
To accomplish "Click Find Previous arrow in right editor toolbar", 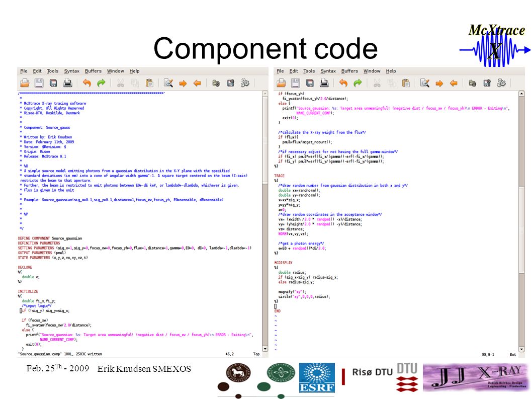I will coord(454,83).
